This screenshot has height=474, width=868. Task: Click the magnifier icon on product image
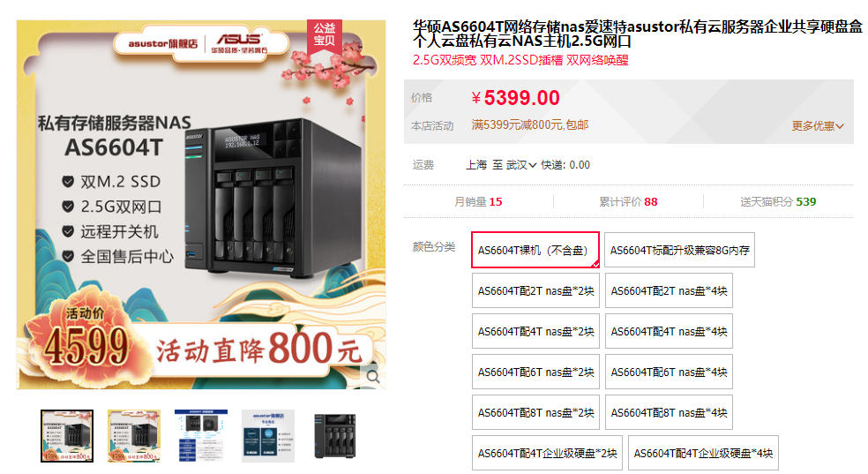[x=373, y=377]
